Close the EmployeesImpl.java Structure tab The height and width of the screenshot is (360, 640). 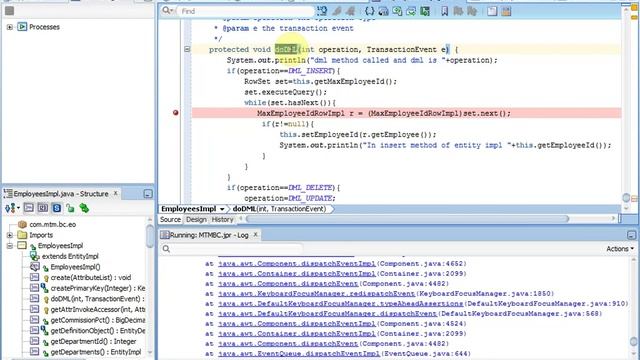click(116, 193)
